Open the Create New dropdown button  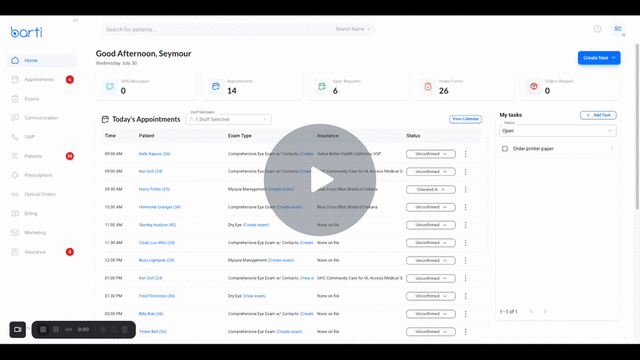[x=599, y=58]
